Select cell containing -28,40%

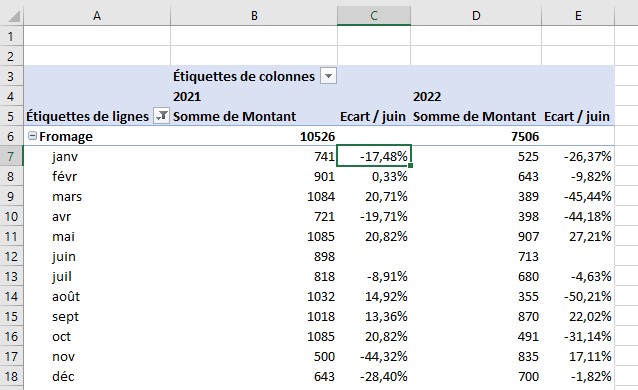coord(374,376)
